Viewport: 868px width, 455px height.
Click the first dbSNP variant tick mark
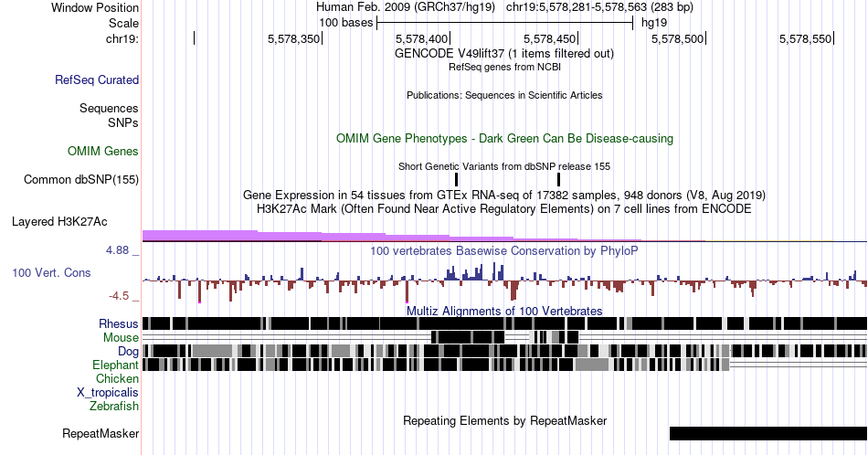456,179
